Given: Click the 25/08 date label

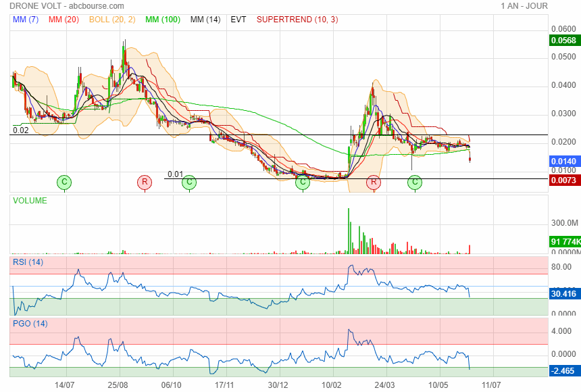Looking at the screenshot, I should 118,385.
